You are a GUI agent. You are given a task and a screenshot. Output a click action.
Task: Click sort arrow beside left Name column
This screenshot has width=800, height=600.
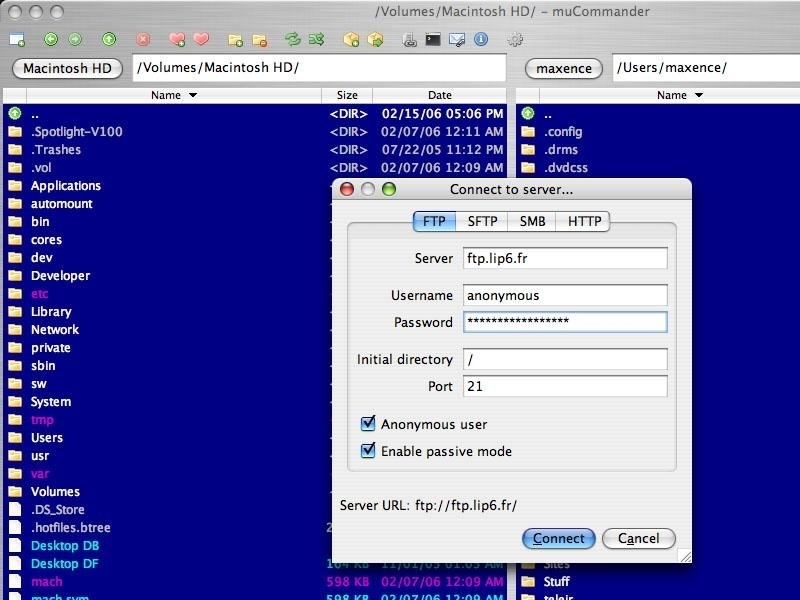coord(193,95)
